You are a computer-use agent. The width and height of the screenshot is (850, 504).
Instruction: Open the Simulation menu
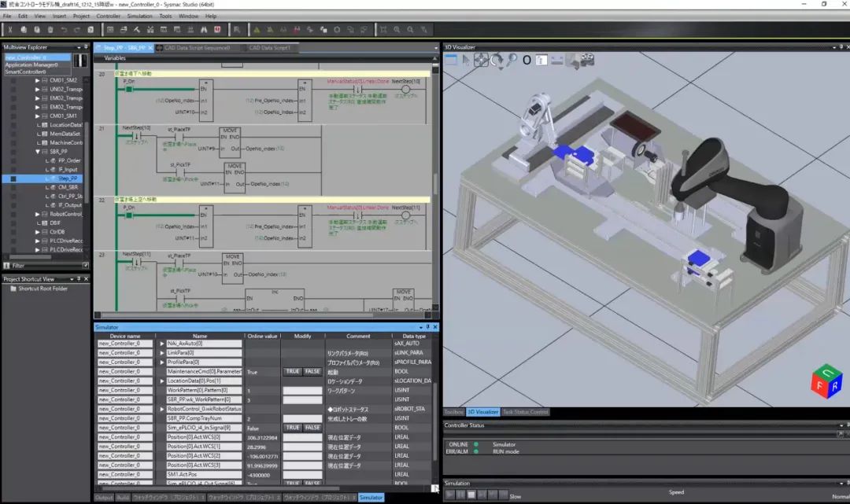tap(140, 16)
